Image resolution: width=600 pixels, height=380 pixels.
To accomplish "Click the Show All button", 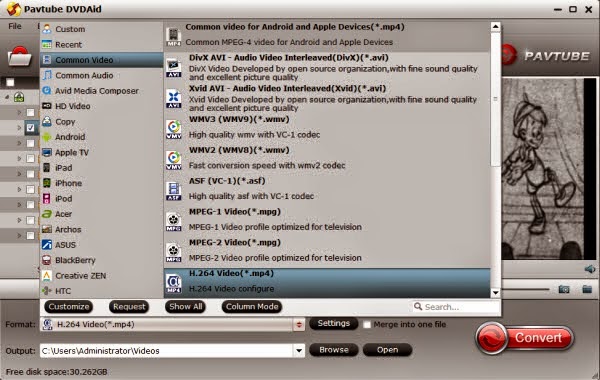I will coord(186,307).
